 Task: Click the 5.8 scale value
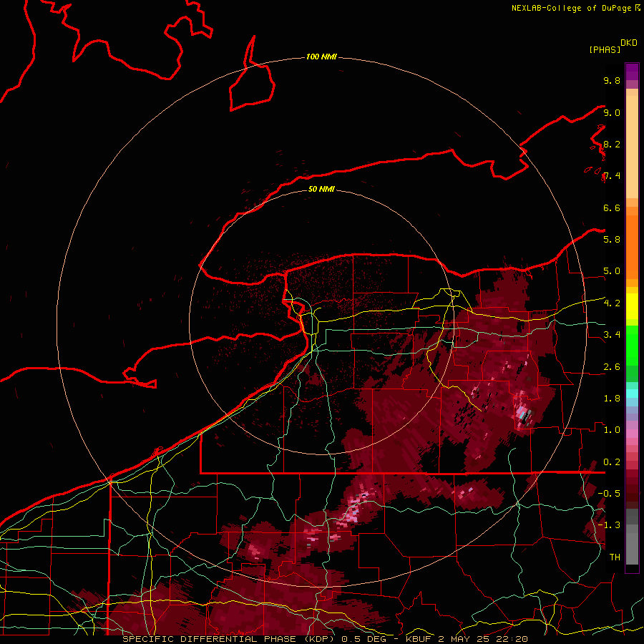[612, 240]
